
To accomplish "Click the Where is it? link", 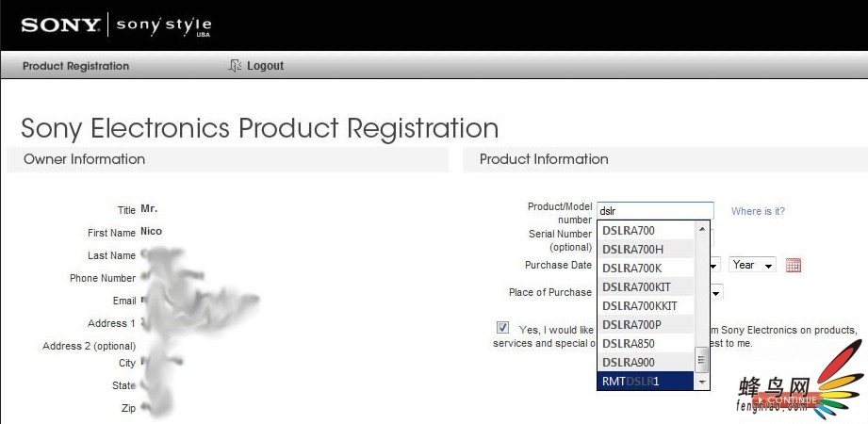I will pyautogui.click(x=758, y=211).
